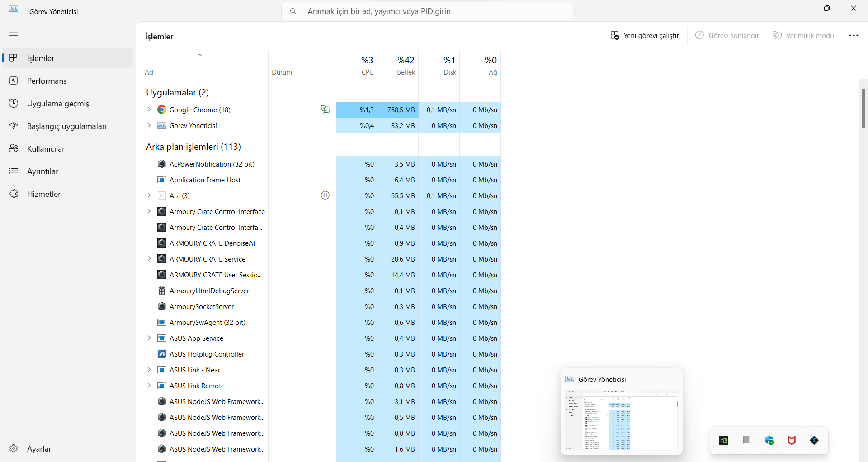The height and width of the screenshot is (462, 868).
Task: Open Ayarlar at the sidebar bottom
Action: (x=68, y=448)
